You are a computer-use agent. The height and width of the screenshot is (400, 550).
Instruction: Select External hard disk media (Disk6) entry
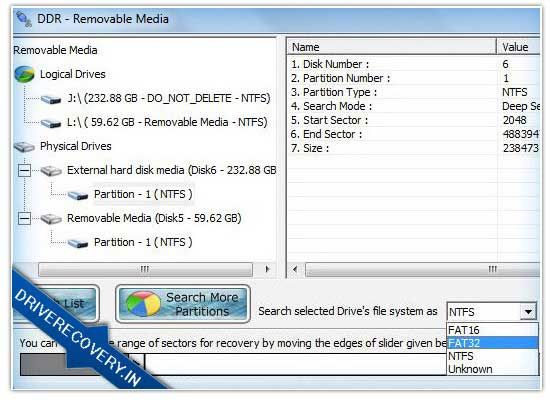pyautogui.click(x=172, y=171)
